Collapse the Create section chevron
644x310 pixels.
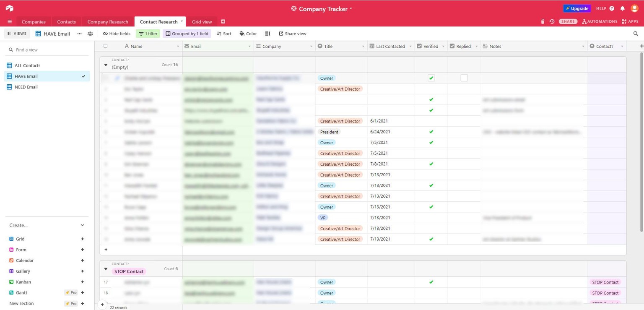(83, 225)
